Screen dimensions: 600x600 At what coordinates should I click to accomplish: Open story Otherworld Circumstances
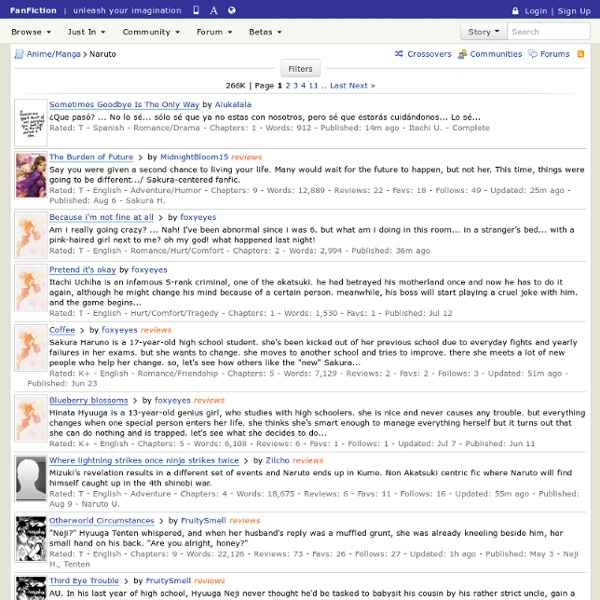[102, 520]
